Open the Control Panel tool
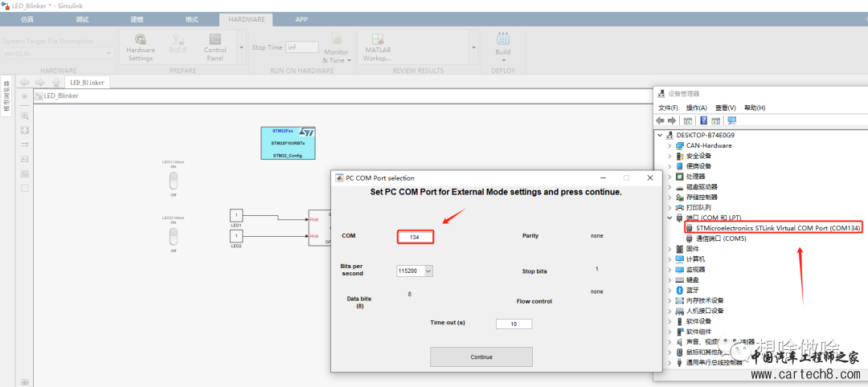This screenshot has width=868, height=387. click(215, 47)
